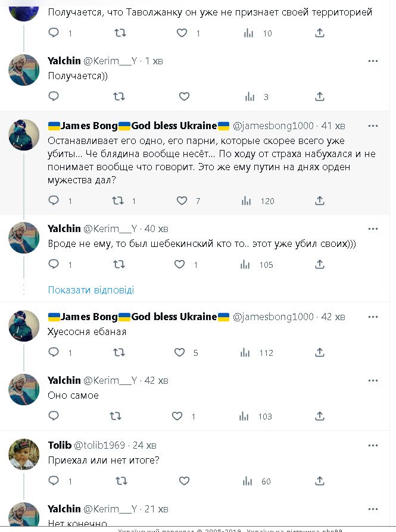Viewport: 396px width, 532px height.
Task: Share Yalchin's "Оно самое" tweet
Action: pyautogui.click(x=320, y=417)
